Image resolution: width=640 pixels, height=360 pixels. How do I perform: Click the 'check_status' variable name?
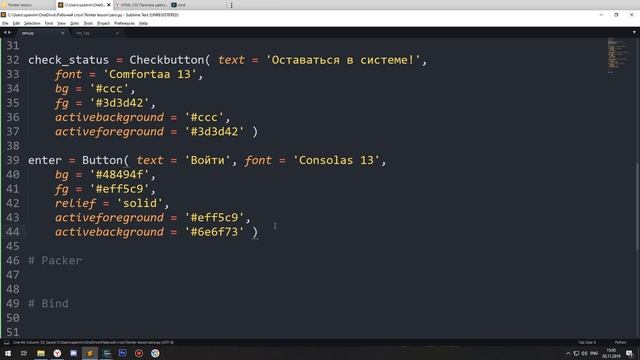[68, 60]
